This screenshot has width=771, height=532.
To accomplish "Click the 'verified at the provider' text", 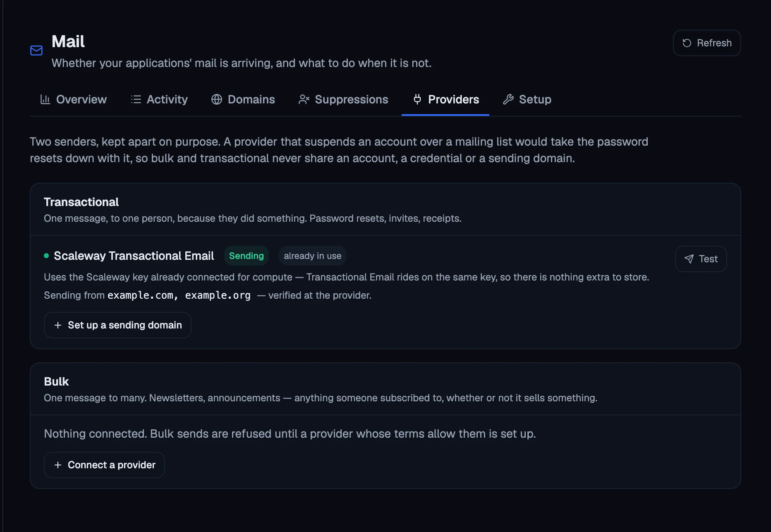I will coord(320,295).
